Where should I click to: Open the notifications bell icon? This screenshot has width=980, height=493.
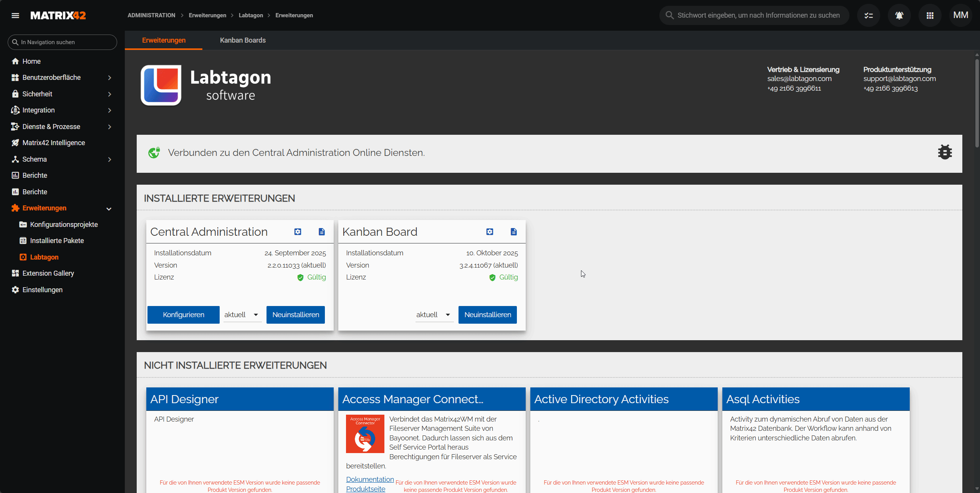(x=899, y=15)
